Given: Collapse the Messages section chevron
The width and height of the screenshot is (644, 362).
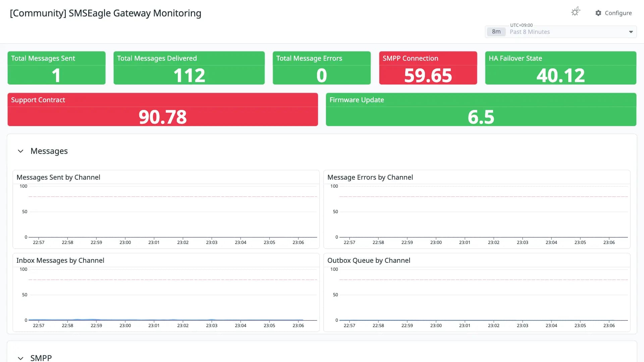Looking at the screenshot, I should [x=20, y=151].
